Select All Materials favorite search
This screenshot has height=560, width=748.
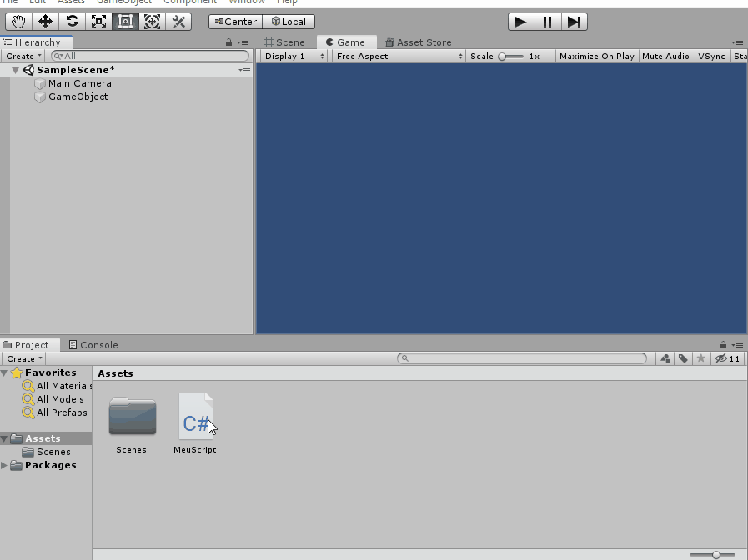click(58, 386)
